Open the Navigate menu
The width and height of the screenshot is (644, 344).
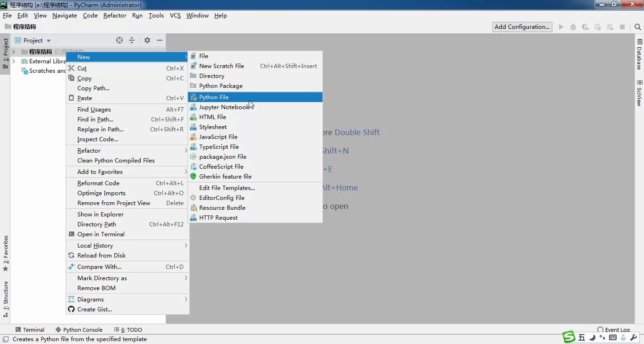65,15
